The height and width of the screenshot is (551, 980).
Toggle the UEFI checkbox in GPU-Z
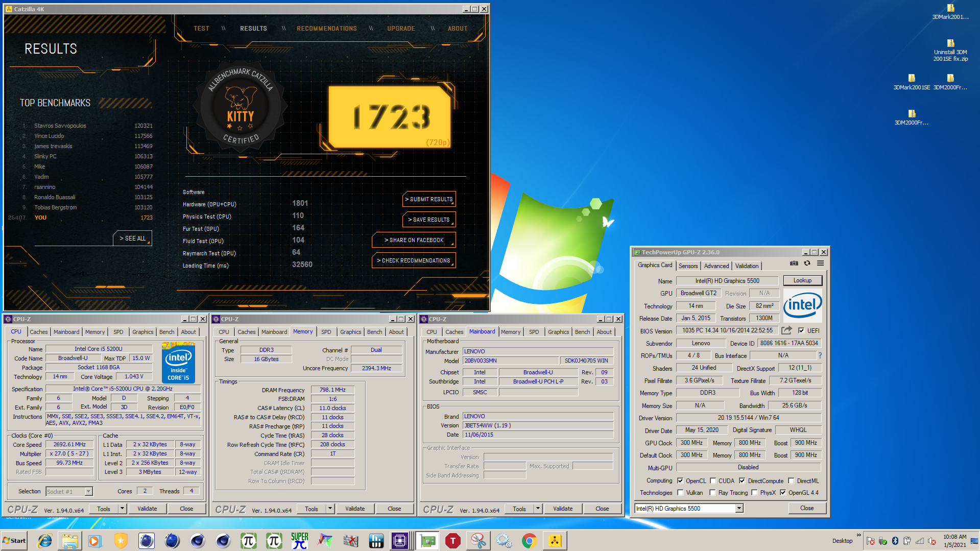pyautogui.click(x=801, y=330)
